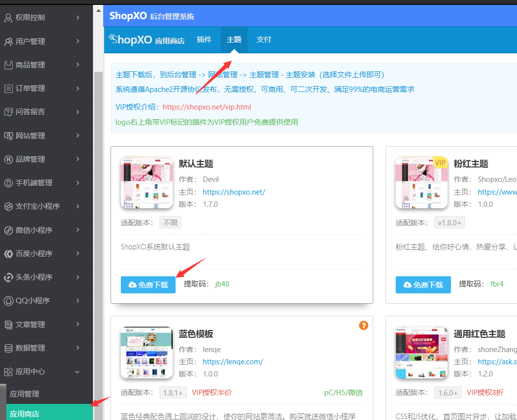Click the 不限 compatibility tag
The image size is (517, 420).
170,223
